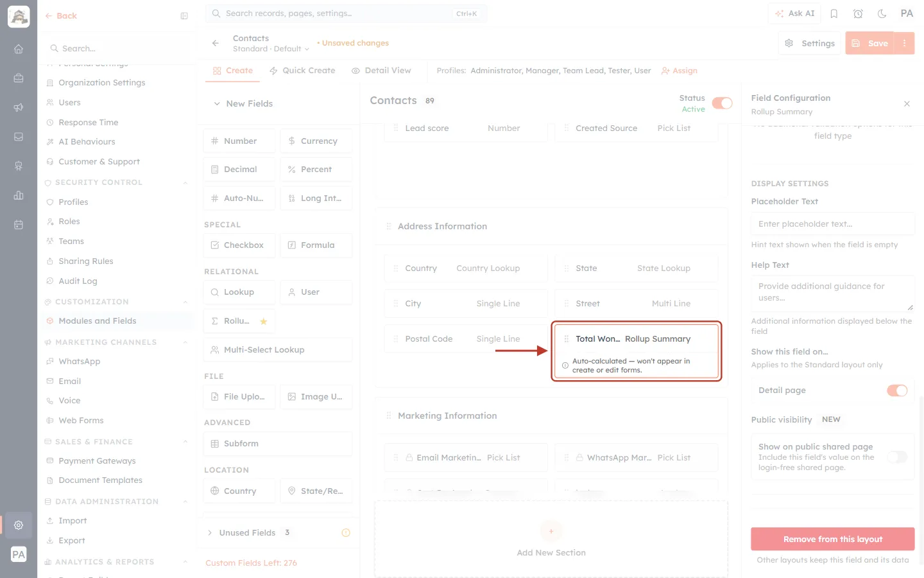Click the Back link in sidebar
Viewport: 924px width, 578px height.
pos(61,16)
